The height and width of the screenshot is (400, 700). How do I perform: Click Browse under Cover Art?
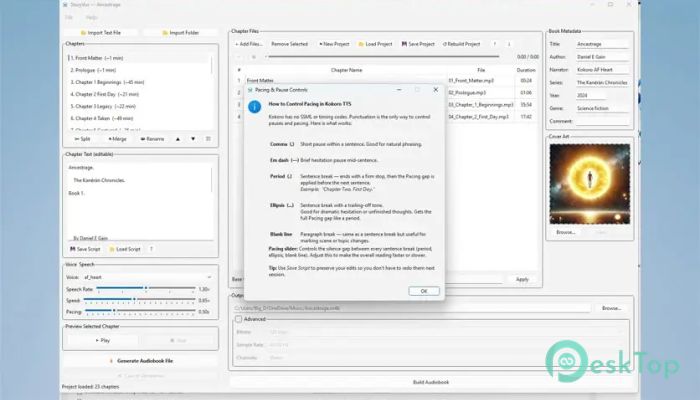tap(566, 233)
